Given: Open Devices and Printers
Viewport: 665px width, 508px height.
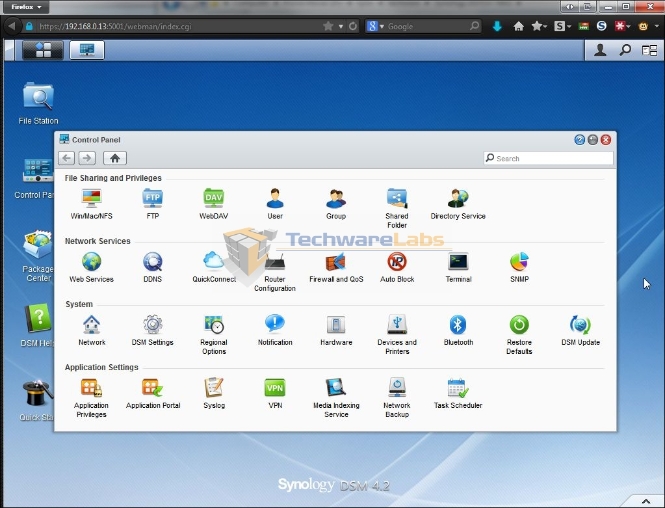Looking at the screenshot, I should [397, 335].
